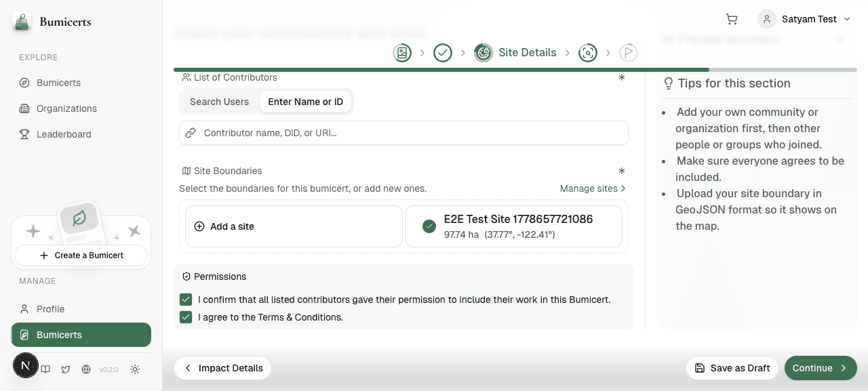Click the map icon beside Site Boundaries

click(186, 171)
